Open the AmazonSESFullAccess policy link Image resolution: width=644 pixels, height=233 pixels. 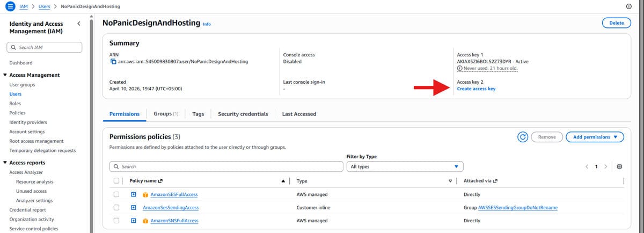click(174, 194)
